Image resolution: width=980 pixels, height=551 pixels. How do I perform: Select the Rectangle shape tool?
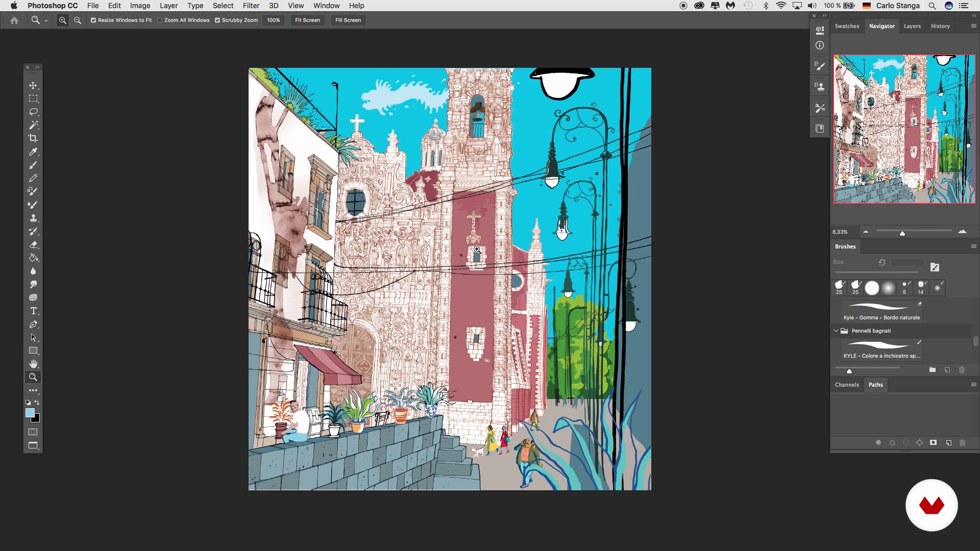click(33, 350)
